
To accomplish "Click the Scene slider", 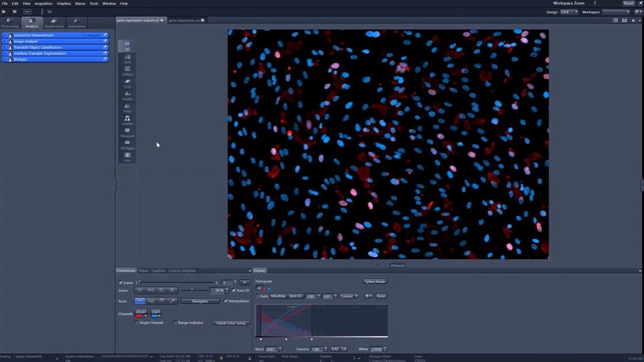I will (176, 282).
